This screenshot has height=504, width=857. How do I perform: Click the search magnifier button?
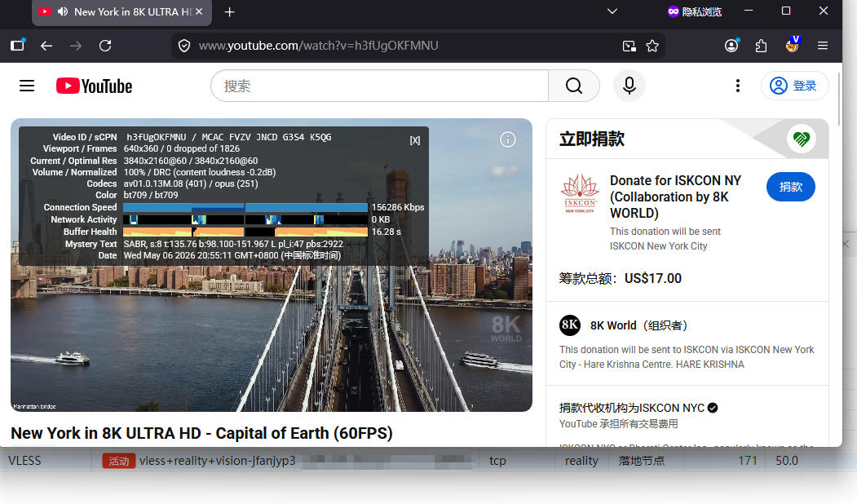(x=574, y=86)
